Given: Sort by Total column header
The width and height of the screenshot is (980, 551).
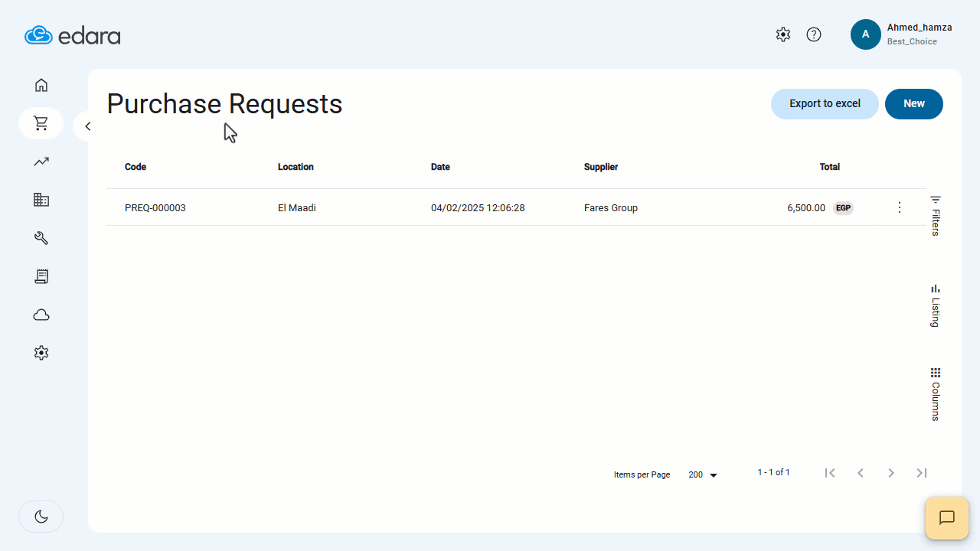Looking at the screenshot, I should pyautogui.click(x=830, y=167).
